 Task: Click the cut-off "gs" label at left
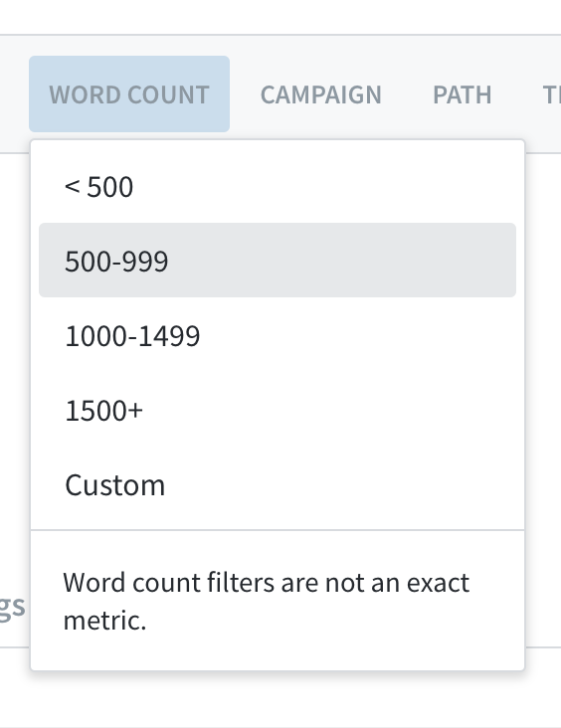[x=12, y=607]
